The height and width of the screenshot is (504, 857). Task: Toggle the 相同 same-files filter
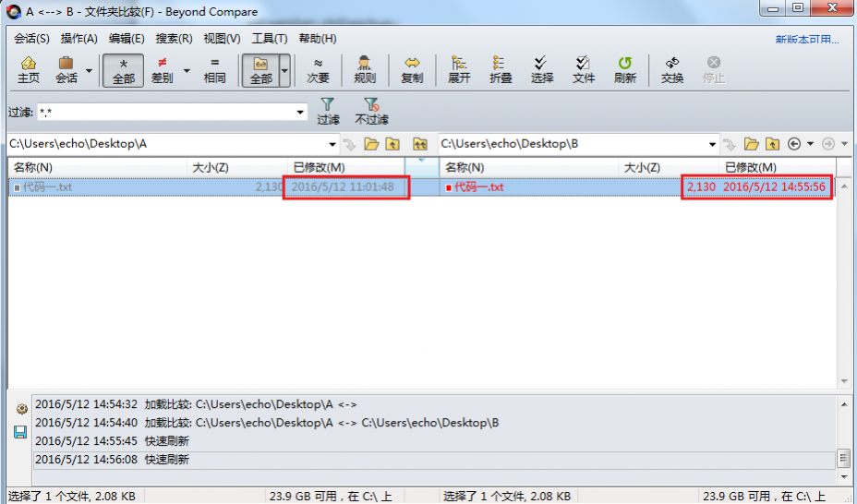(x=214, y=70)
